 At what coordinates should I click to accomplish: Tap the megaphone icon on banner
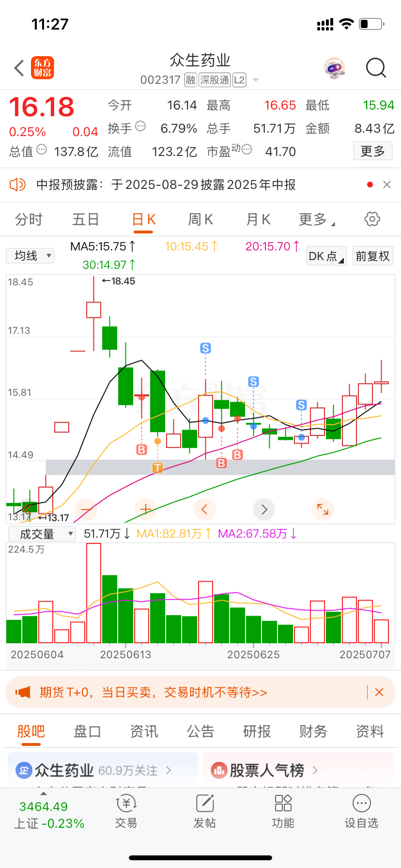click(x=23, y=692)
